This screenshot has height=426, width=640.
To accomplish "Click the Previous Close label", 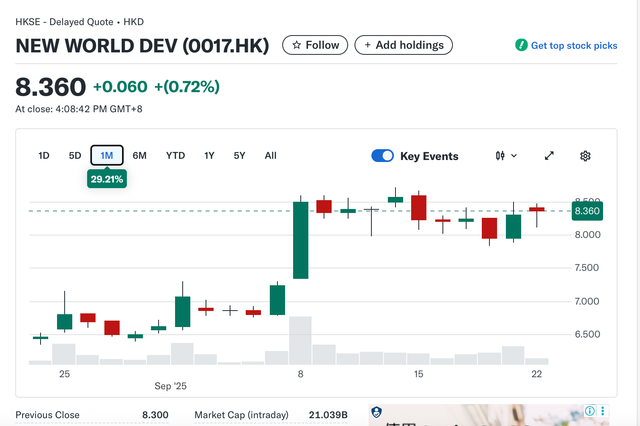I will [47, 415].
